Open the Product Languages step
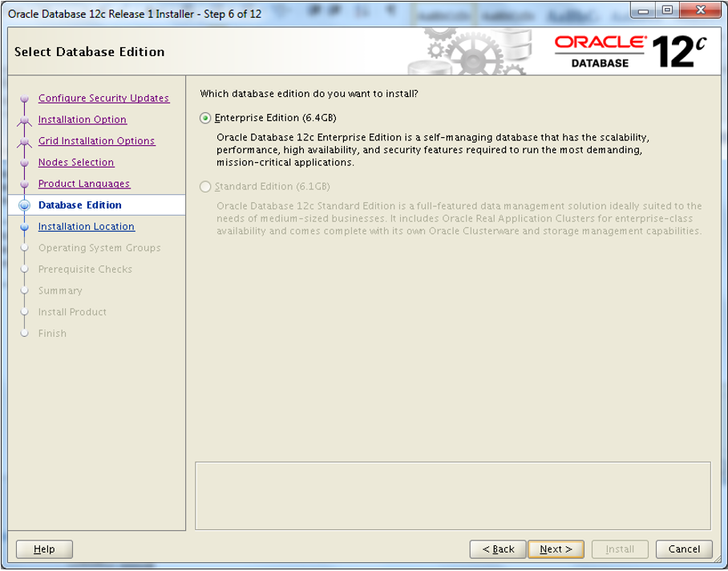This screenshot has width=728, height=571. tap(84, 184)
